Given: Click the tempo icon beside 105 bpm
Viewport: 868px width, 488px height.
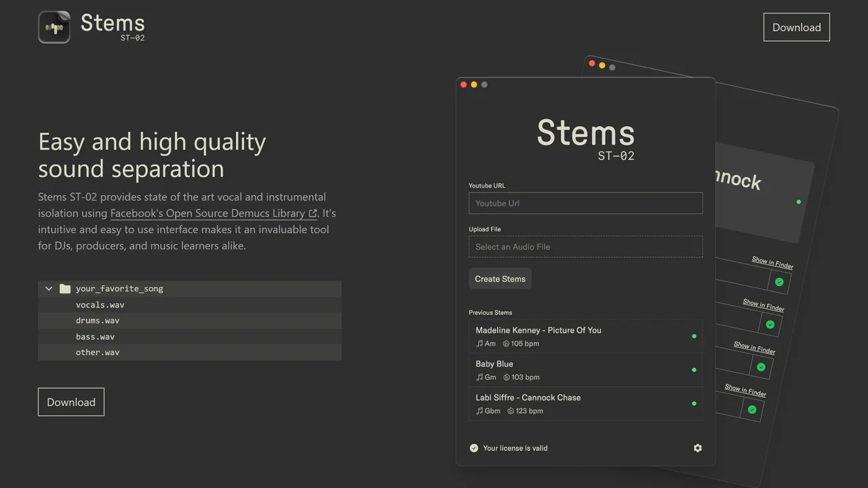Looking at the screenshot, I should tap(506, 344).
